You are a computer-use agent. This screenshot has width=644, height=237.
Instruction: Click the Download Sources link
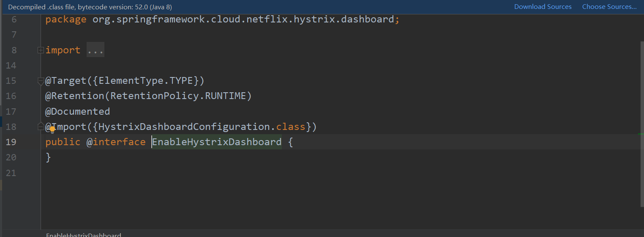(543, 7)
